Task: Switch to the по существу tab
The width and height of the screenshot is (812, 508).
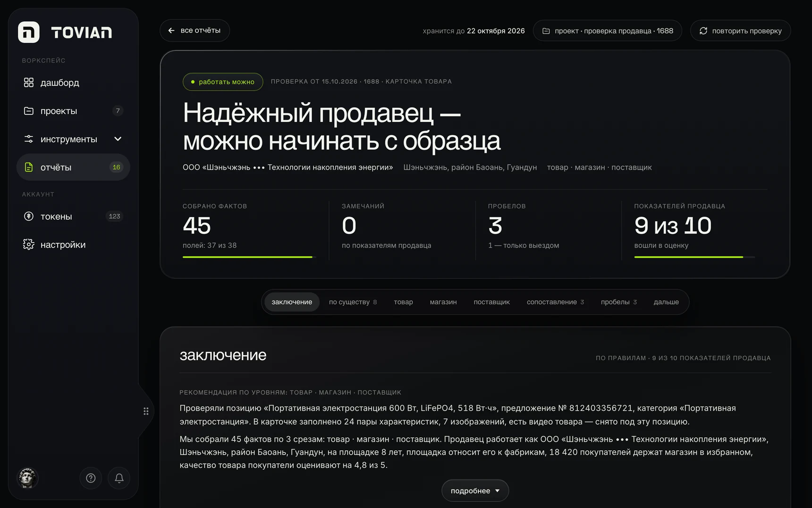Action: click(x=353, y=302)
